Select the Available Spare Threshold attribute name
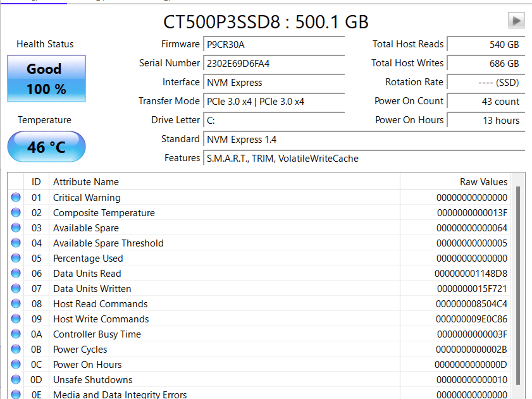 tap(108, 243)
